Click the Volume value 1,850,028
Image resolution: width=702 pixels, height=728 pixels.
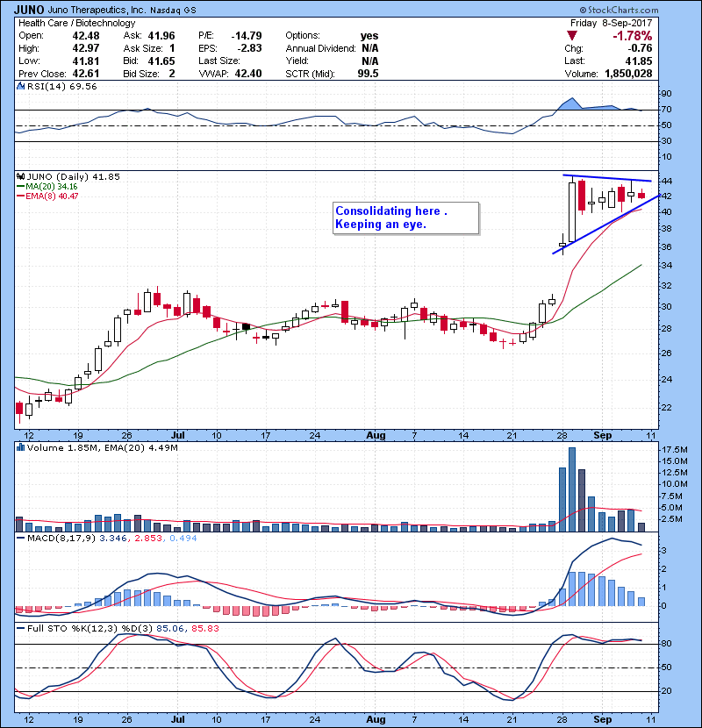[628, 74]
